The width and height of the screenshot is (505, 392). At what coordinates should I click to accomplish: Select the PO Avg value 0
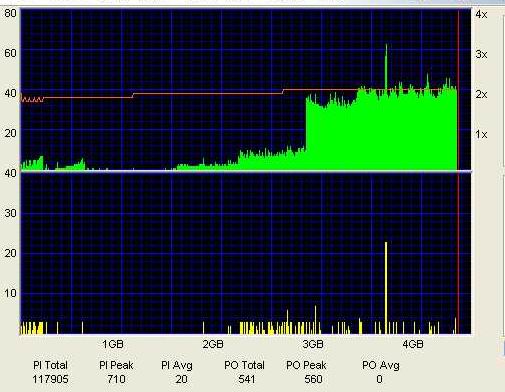point(379,379)
